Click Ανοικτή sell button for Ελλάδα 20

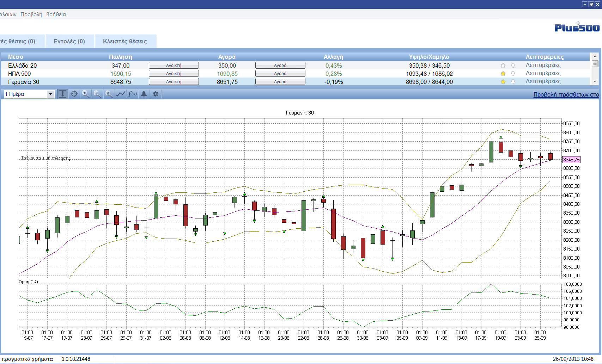(174, 65)
